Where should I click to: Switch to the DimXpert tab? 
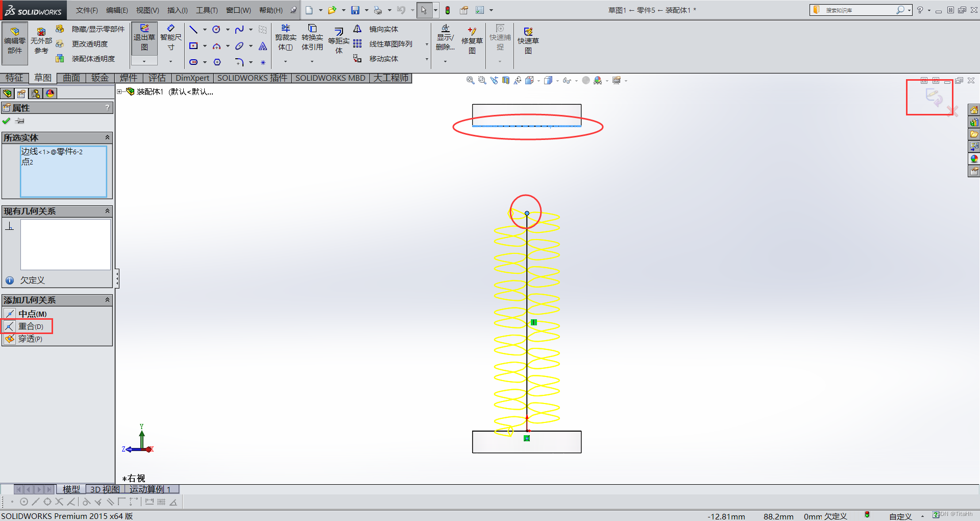click(x=192, y=78)
